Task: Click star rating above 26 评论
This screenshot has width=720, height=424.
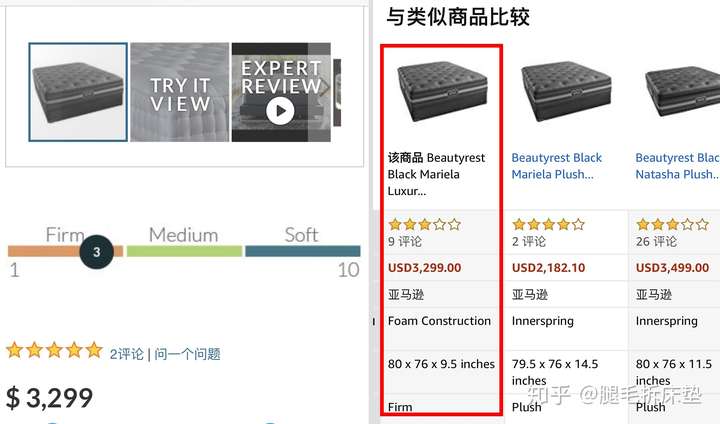Action: [672, 224]
